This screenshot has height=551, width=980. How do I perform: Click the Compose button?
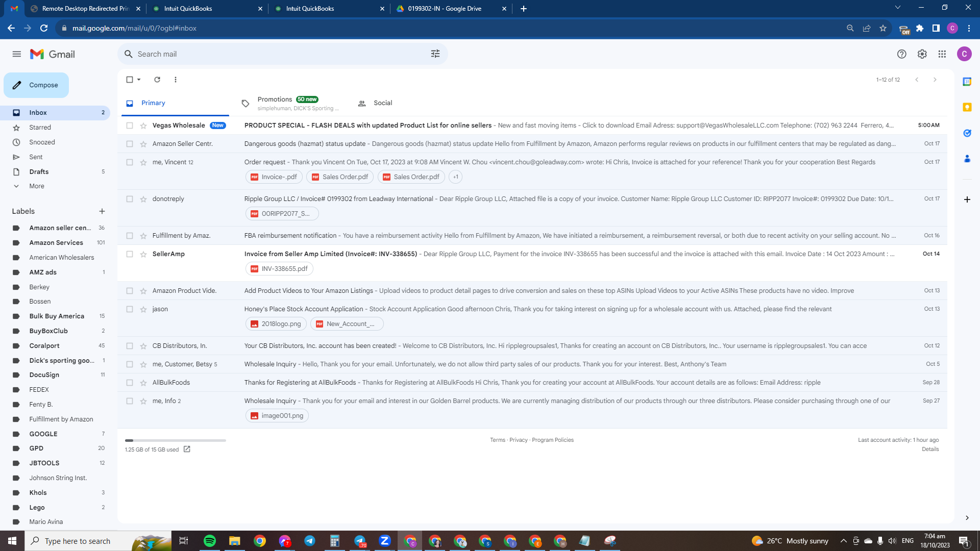36,85
